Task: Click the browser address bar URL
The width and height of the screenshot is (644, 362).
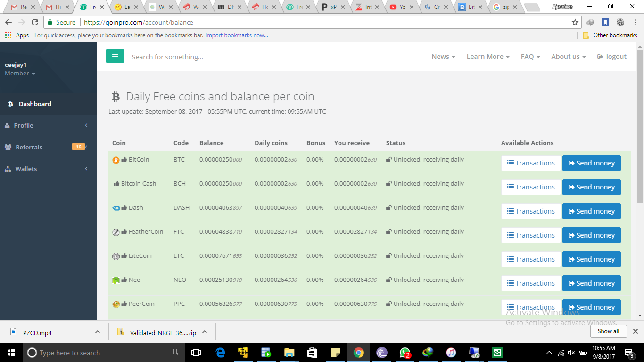Action: [139, 22]
